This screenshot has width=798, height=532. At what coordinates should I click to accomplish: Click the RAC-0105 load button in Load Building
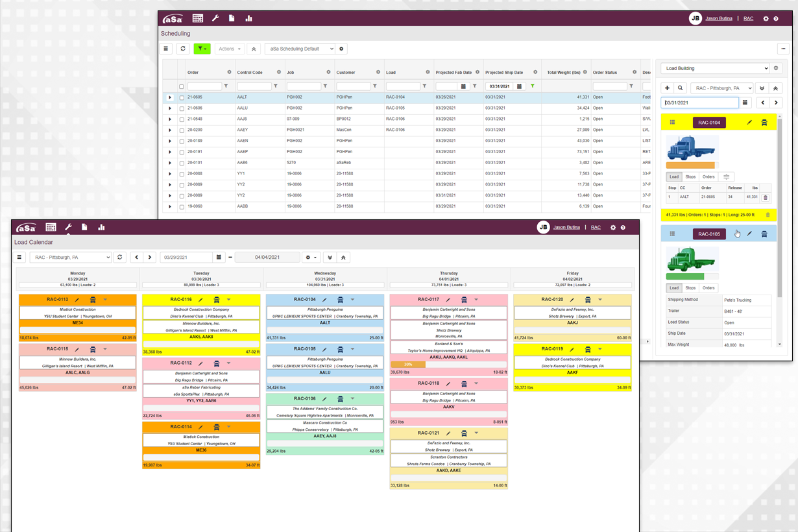709,234
